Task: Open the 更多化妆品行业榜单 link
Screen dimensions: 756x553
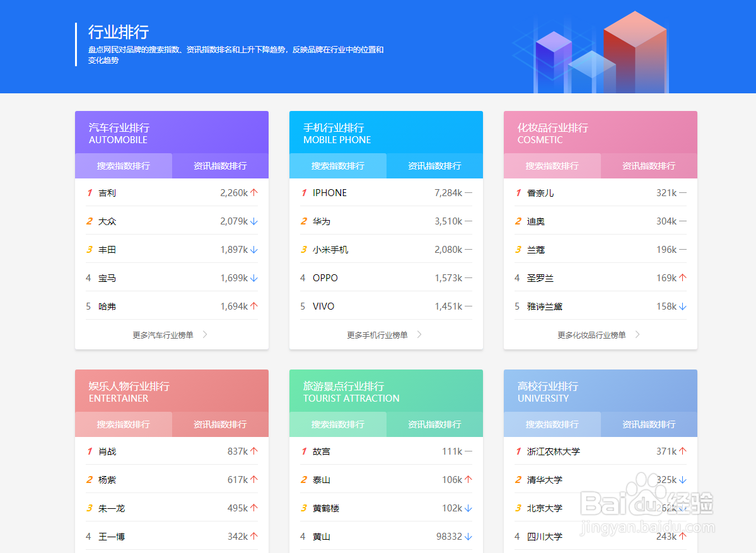Action: coord(591,335)
